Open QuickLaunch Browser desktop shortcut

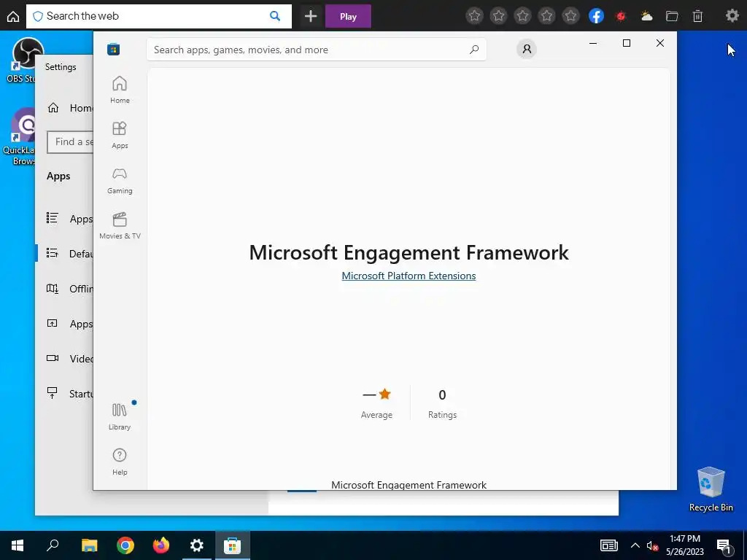pos(20,136)
